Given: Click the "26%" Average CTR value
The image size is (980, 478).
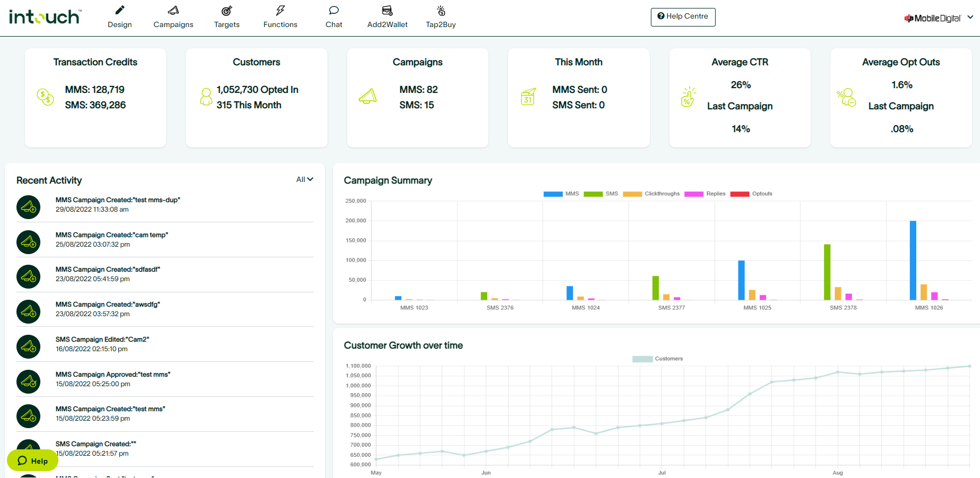Looking at the screenshot, I should click(x=741, y=85).
